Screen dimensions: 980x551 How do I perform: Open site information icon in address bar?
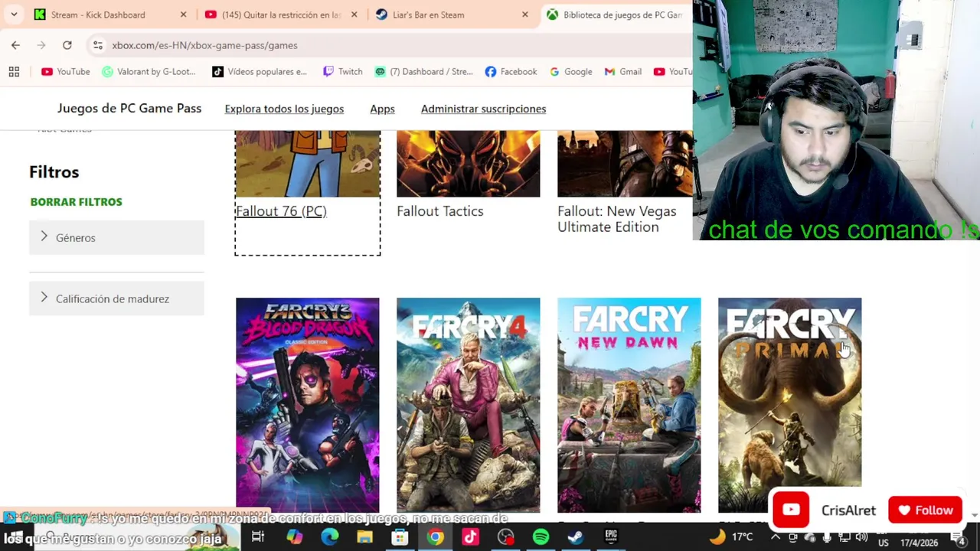[98, 45]
